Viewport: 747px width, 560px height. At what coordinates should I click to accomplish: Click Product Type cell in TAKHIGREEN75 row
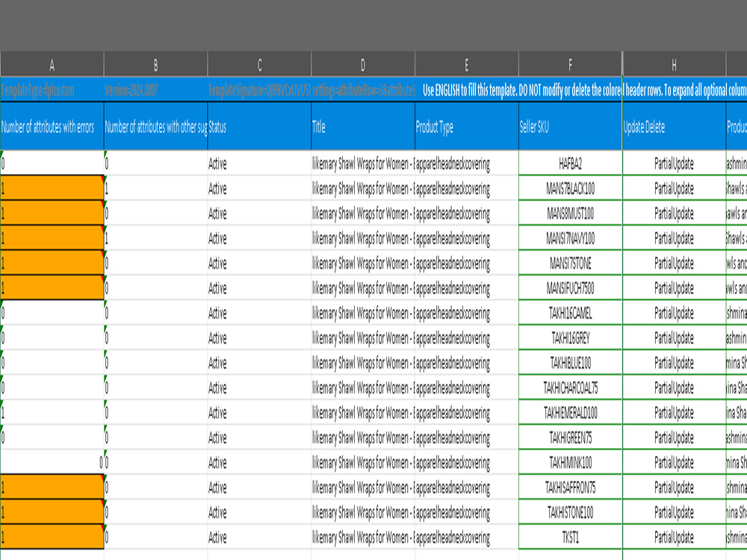point(467,437)
